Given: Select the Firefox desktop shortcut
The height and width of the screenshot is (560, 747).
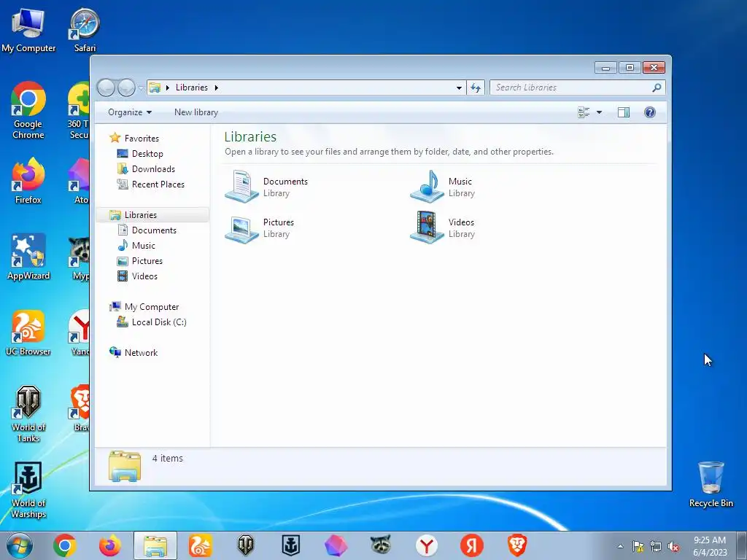Looking at the screenshot, I should pyautogui.click(x=28, y=181).
